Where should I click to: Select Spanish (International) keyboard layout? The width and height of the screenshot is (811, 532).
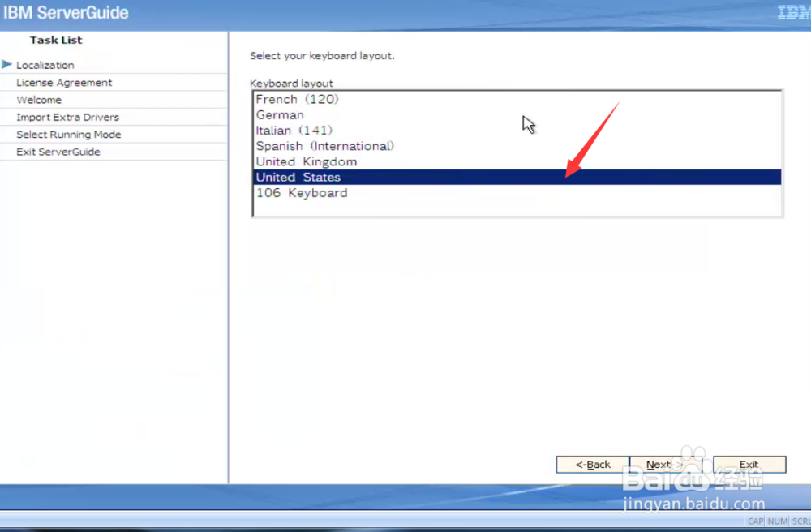coord(517,146)
